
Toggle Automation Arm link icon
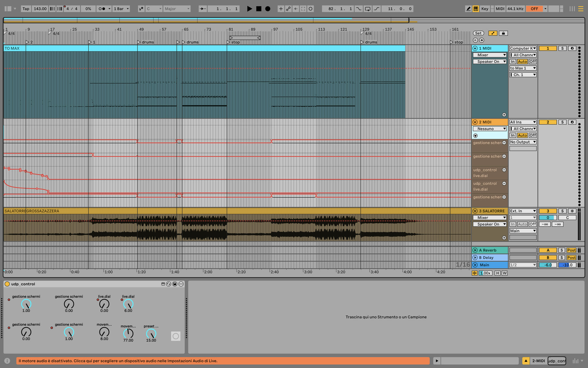[x=288, y=9]
